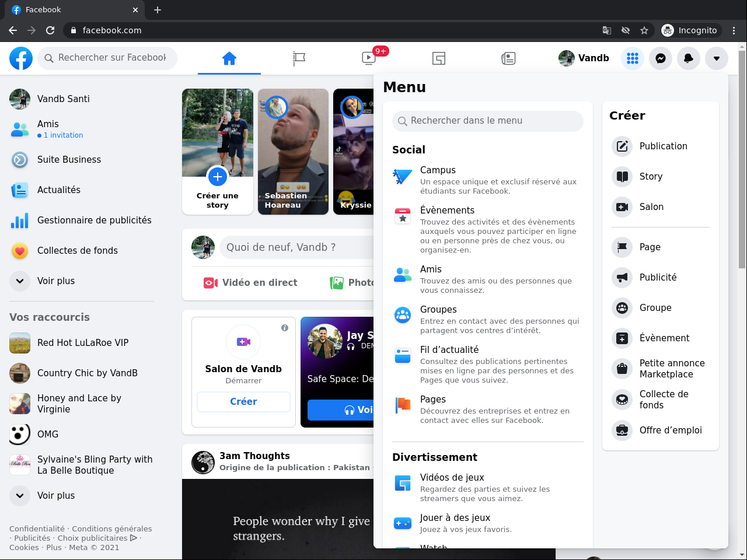This screenshot has height=560, width=747.
Task: Search in the Rechercher dans le menu field
Action: coord(488,121)
